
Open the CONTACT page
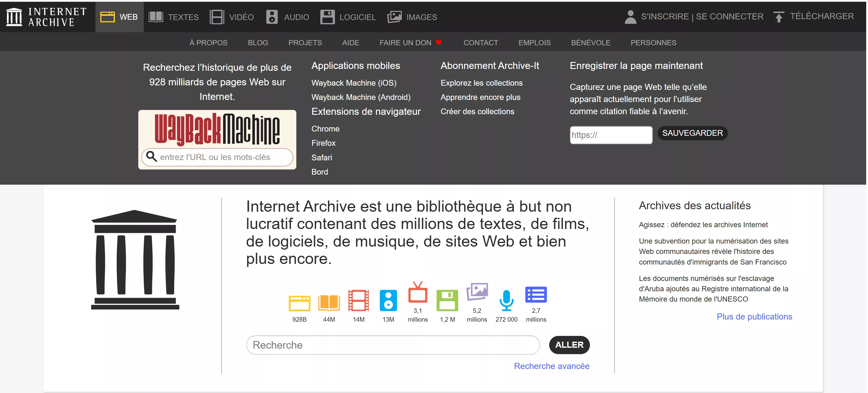coord(481,43)
